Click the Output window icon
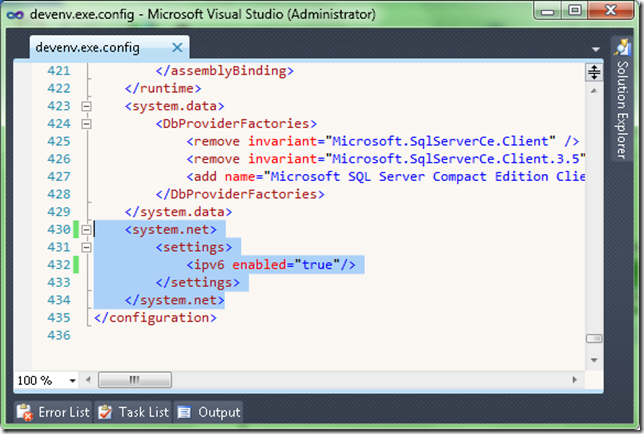Viewport: 644px width, 434px height. (x=184, y=412)
